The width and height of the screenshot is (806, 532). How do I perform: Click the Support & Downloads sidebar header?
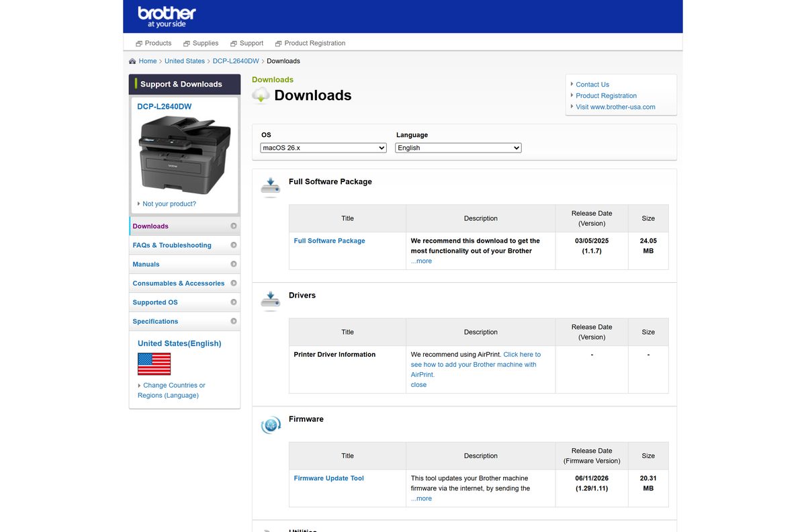point(185,84)
